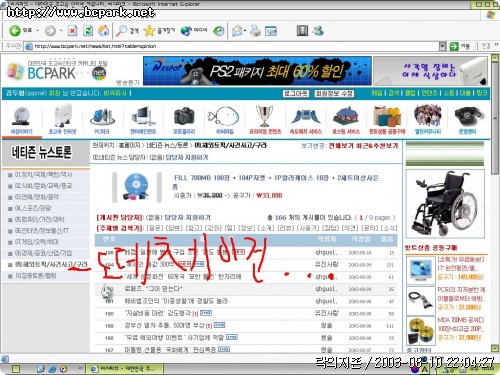The width and height of the screenshot is (500, 375).
Task: Click the 로그아웃 button
Action: click(296, 94)
